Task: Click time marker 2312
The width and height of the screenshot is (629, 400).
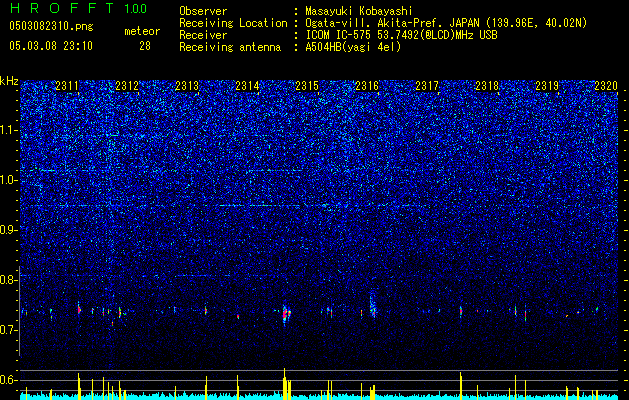Action: [127, 86]
